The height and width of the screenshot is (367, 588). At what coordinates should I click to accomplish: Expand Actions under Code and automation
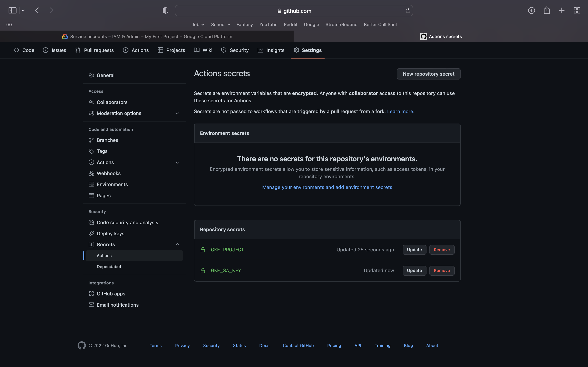point(177,162)
